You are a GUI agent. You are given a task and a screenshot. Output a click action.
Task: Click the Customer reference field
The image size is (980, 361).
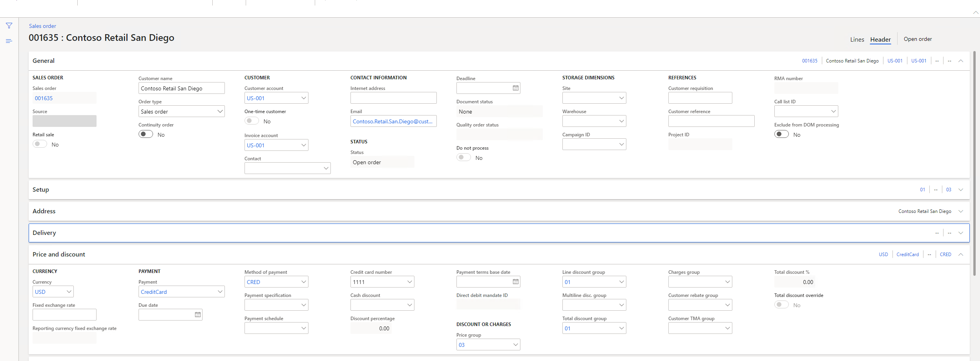point(711,121)
